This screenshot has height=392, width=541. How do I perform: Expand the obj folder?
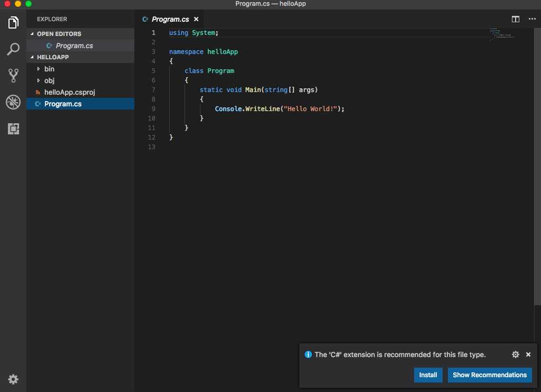(38, 80)
